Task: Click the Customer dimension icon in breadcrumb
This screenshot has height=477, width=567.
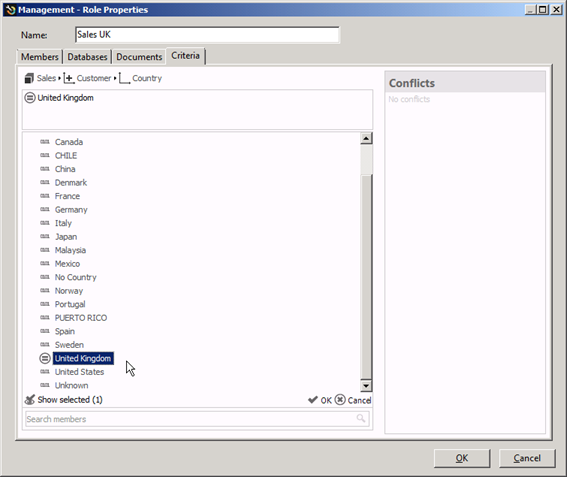Action: (69, 78)
